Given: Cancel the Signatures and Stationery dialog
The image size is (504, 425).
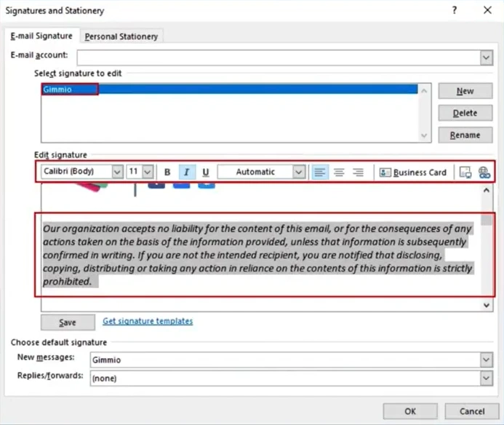Looking at the screenshot, I should (472, 411).
